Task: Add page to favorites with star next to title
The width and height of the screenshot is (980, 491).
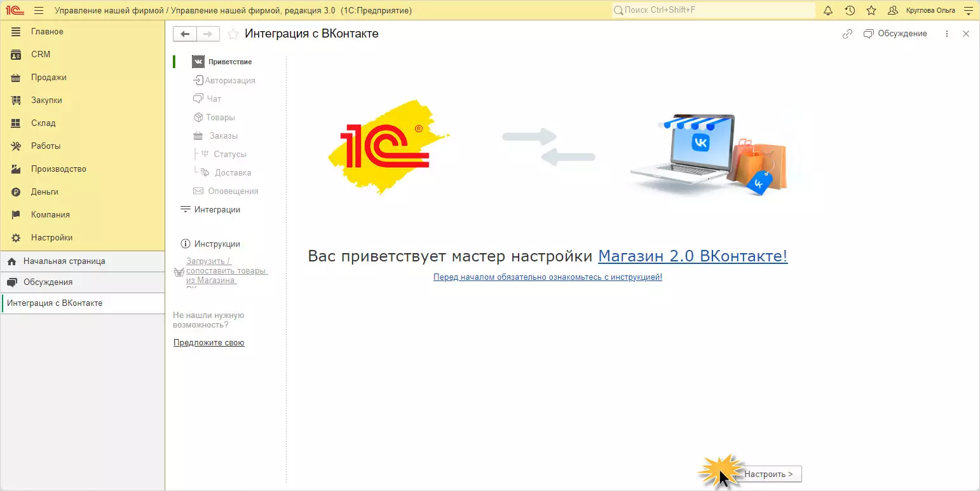Action: pyautogui.click(x=233, y=34)
